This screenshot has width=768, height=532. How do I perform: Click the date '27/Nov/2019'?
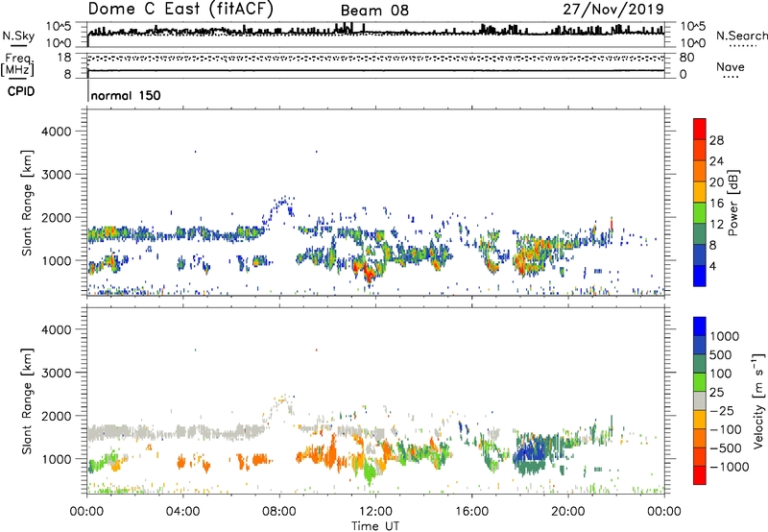tap(613, 9)
